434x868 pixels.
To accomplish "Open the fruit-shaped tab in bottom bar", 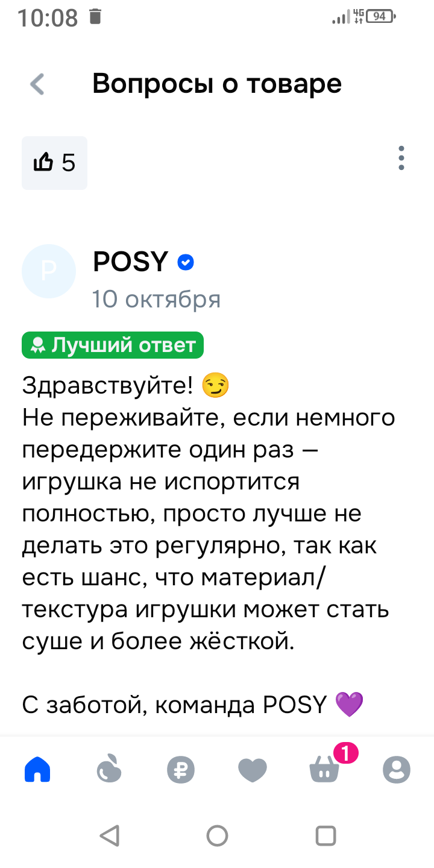I will tap(110, 770).
